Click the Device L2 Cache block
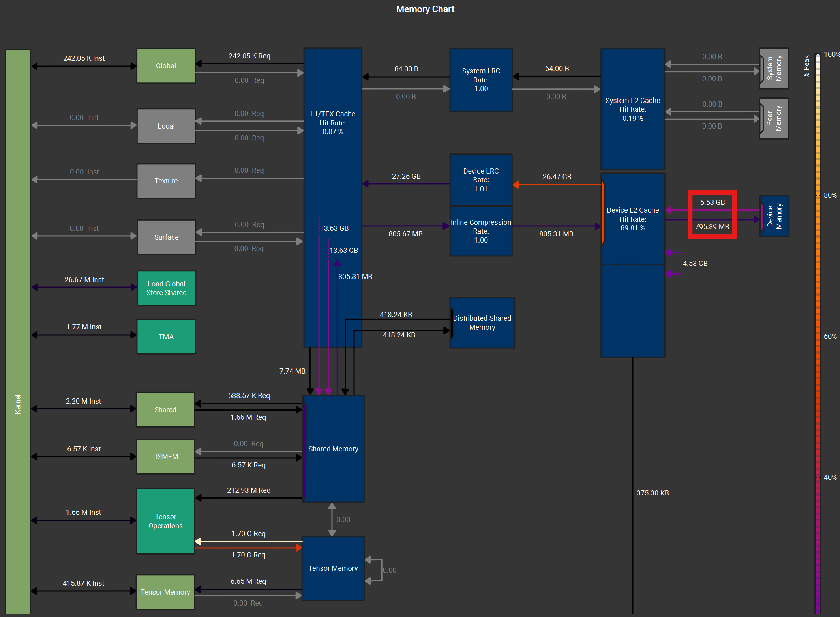Image resolution: width=840 pixels, height=617 pixels. tap(632, 219)
